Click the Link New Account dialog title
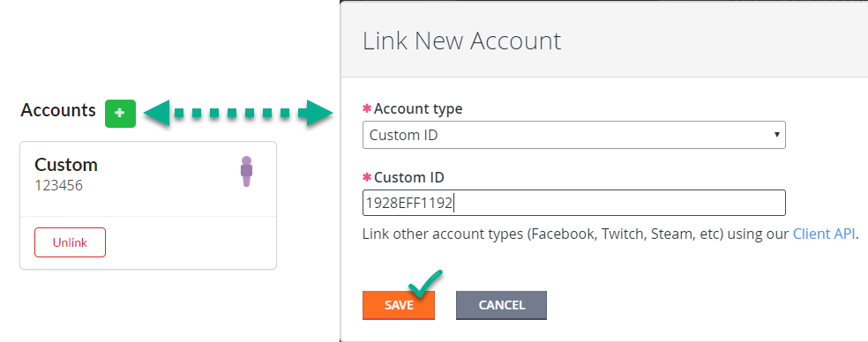This screenshot has width=868, height=342. click(461, 41)
